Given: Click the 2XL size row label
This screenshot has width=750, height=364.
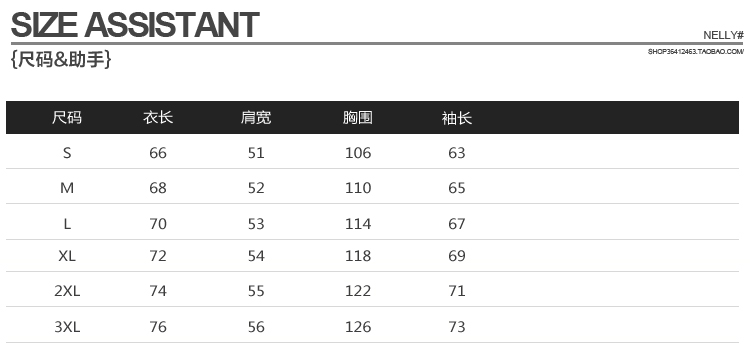Looking at the screenshot, I should pyautogui.click(x=67, y=291).
